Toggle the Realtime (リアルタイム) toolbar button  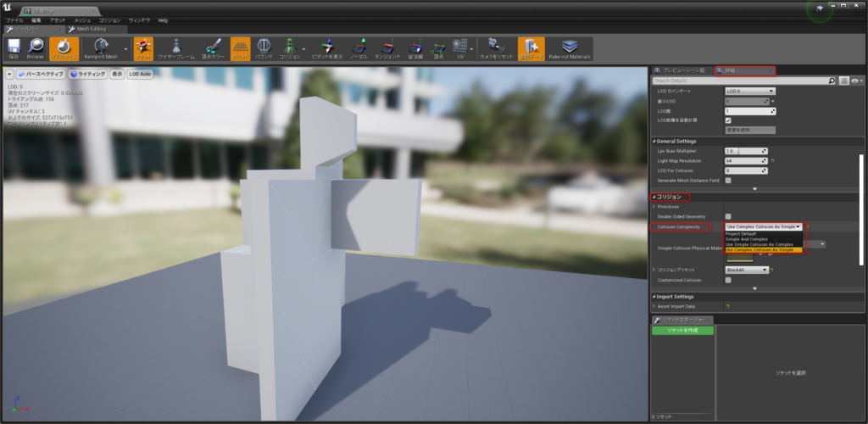point(64,48)
